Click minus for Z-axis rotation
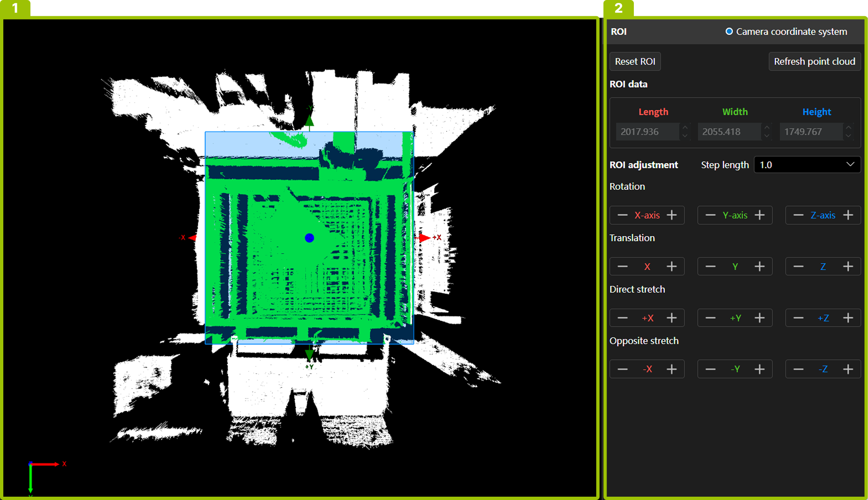 (798, 215)
